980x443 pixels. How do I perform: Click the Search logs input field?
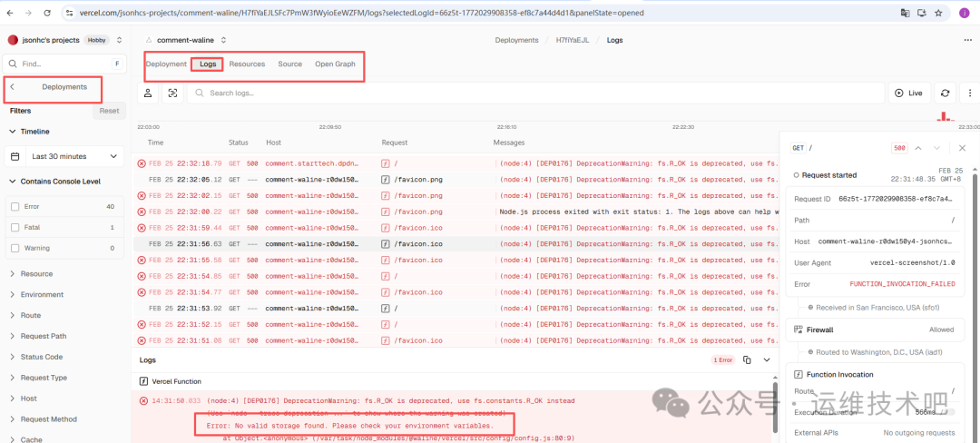[535, 93]
